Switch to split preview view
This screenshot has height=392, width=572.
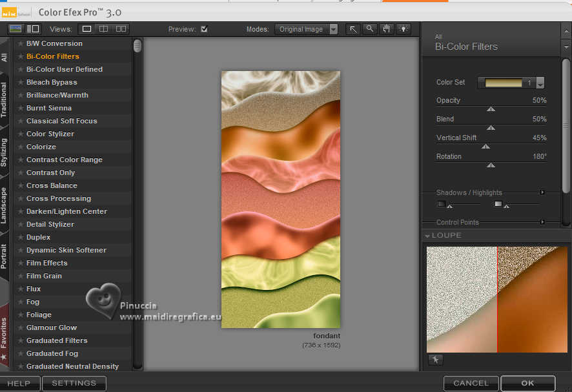pyautogui.click(x=103, y=29)
